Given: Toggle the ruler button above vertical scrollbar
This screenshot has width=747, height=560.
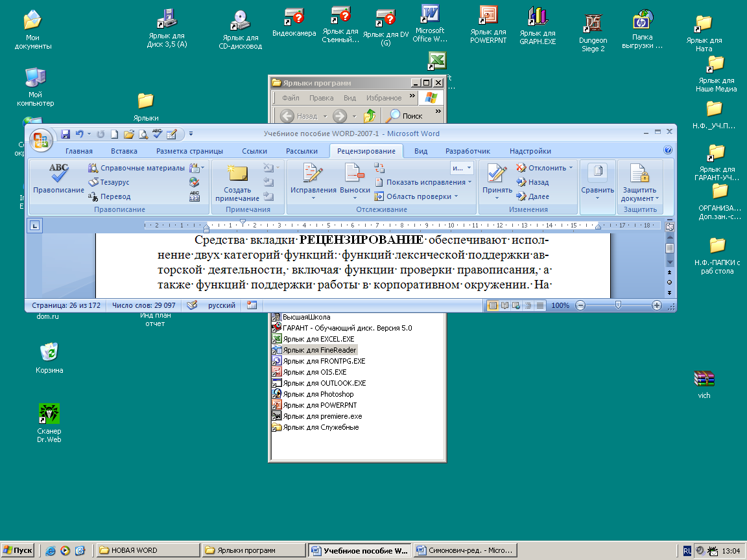Looking at the screenshot, I should pos(670,227).
